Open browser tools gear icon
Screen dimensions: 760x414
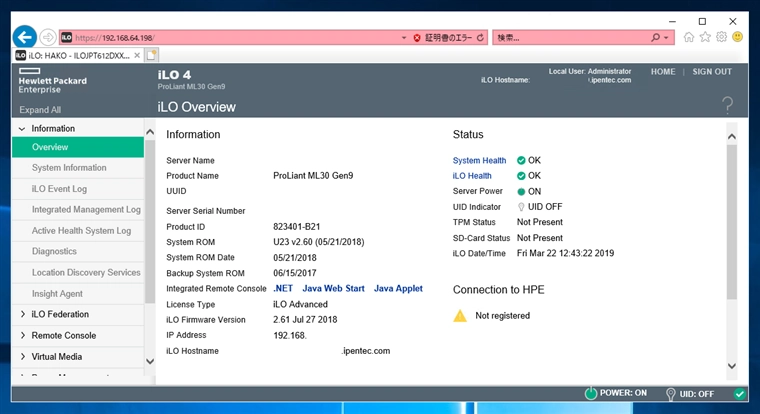coord(722,37)
